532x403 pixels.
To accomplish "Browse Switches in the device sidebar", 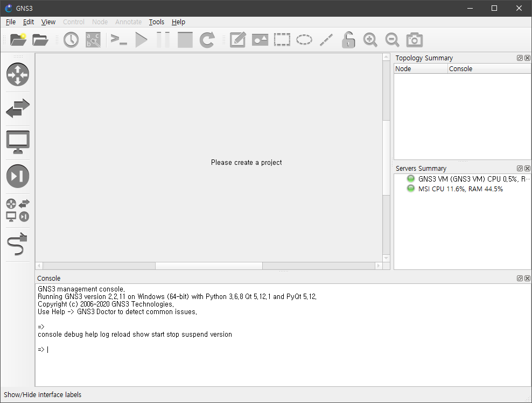I will [x=18, y=108].
